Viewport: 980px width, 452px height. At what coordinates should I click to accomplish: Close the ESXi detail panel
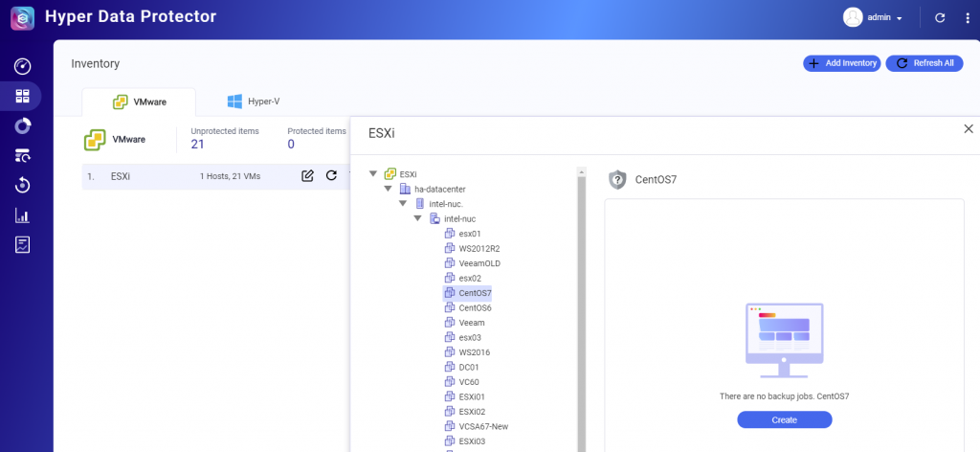pyautogui.click(x=969, y=128)
